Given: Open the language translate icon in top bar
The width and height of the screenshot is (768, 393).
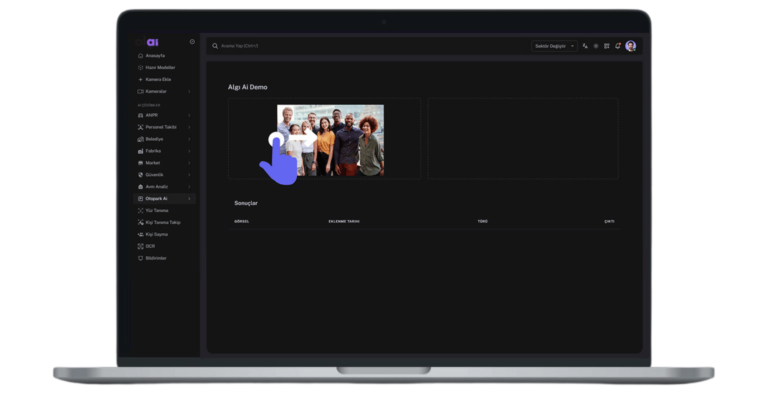Looking at the screenshot, I should point(585,46).
